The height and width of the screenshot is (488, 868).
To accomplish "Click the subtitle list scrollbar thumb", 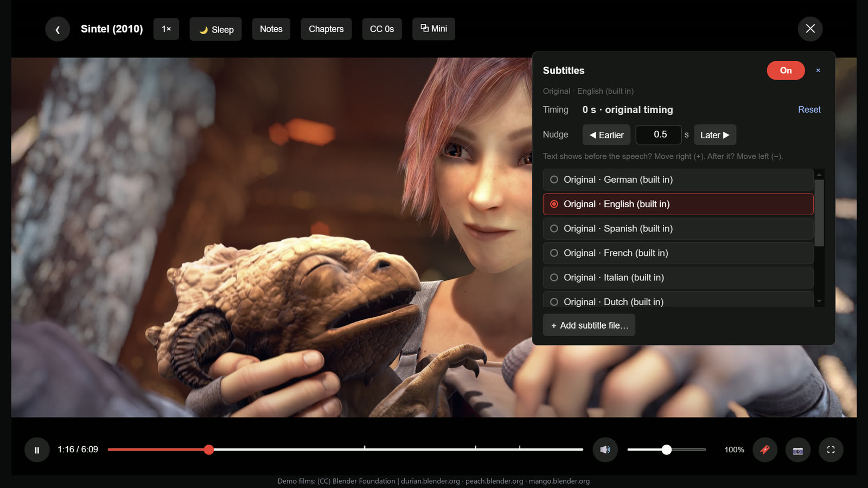I will (x=819, y=213).
